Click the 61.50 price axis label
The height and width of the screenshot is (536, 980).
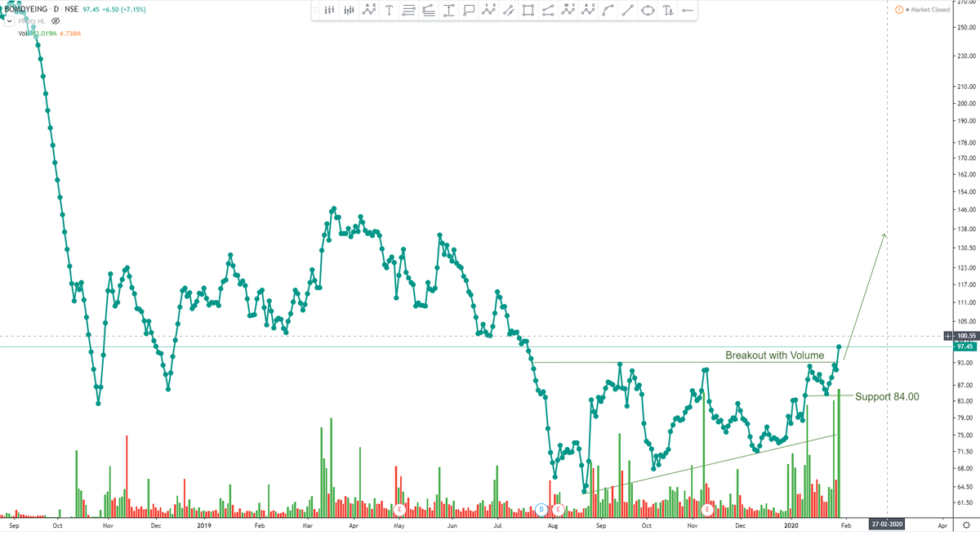click(966, 503)
